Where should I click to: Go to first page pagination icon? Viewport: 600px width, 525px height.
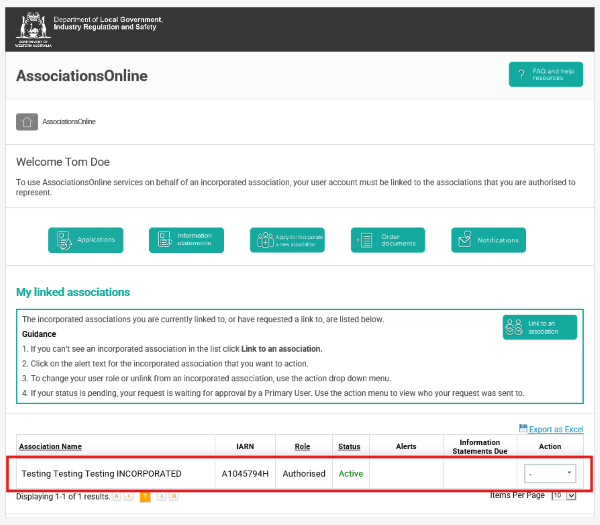pyautogui.click(x=117, y=496)
